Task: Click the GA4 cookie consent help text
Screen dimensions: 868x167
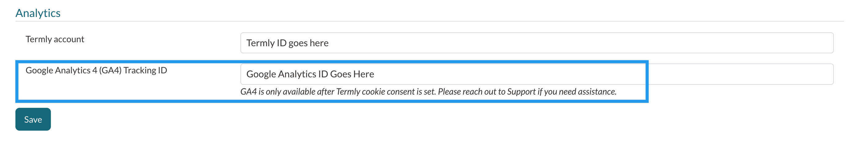Action: (428, 92)
